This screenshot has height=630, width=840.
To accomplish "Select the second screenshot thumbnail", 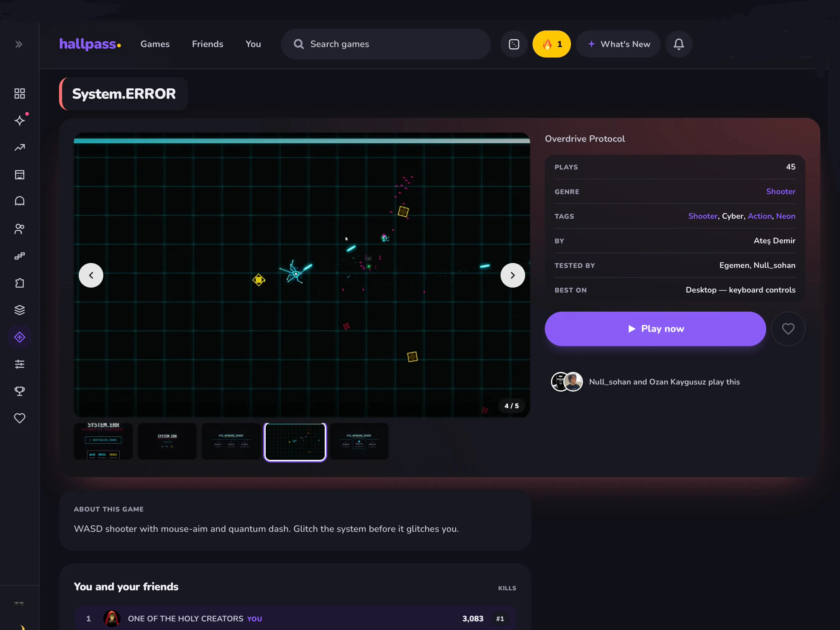I will [x=167, y=441].
